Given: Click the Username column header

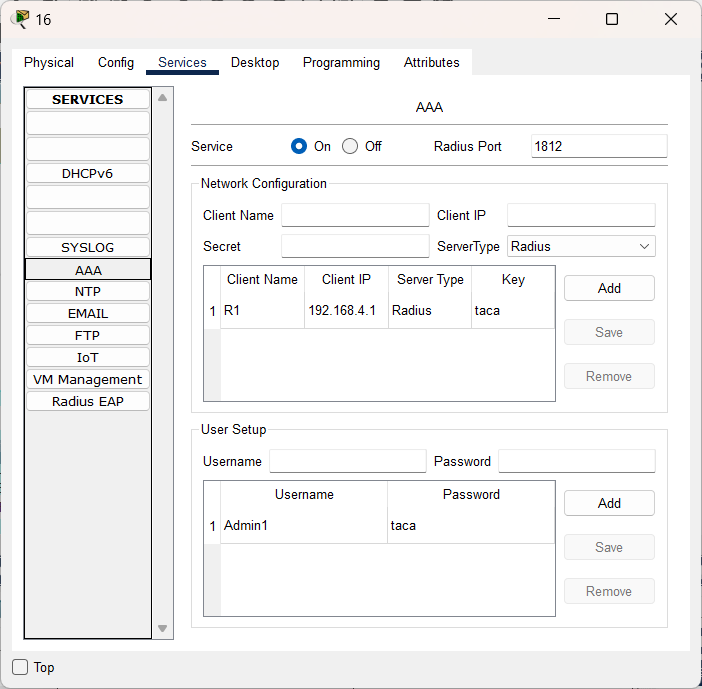Looking at the screenshot, I should pos(304,495).
